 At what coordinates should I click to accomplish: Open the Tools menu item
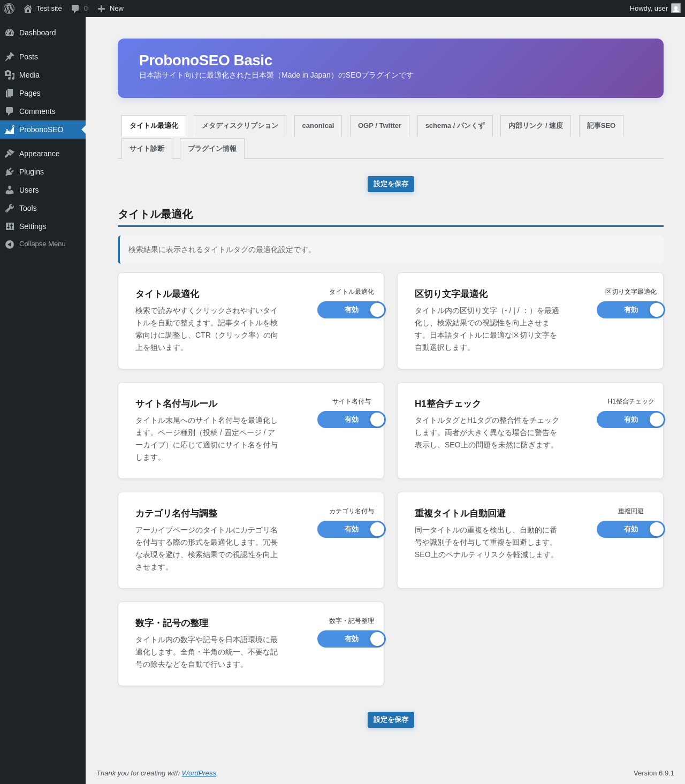43,208
